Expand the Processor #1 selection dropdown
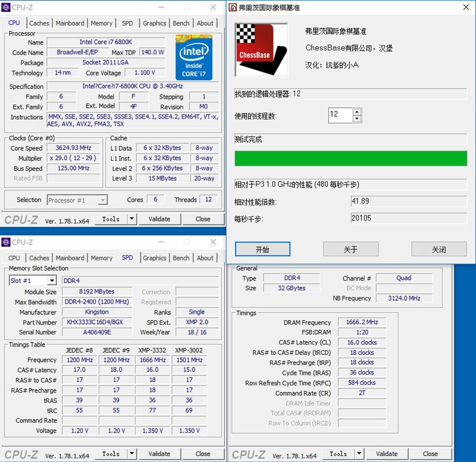 coord(103,200)
